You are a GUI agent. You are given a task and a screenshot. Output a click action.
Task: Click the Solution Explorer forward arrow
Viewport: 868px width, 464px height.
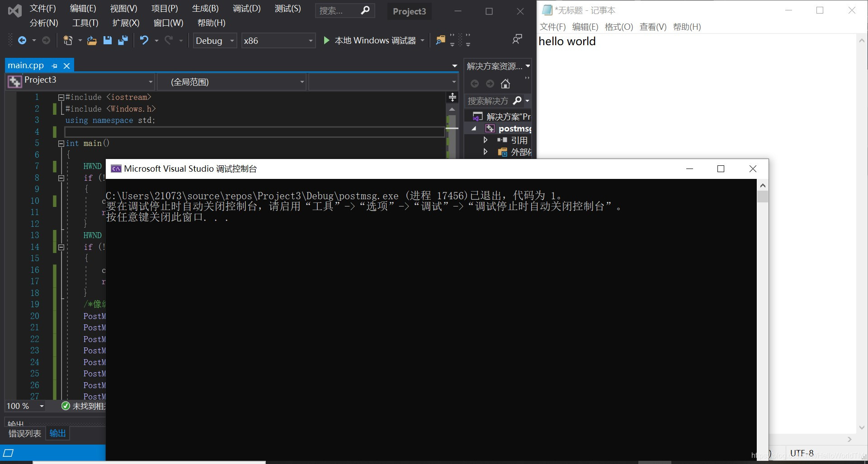(x=490, y=84)
